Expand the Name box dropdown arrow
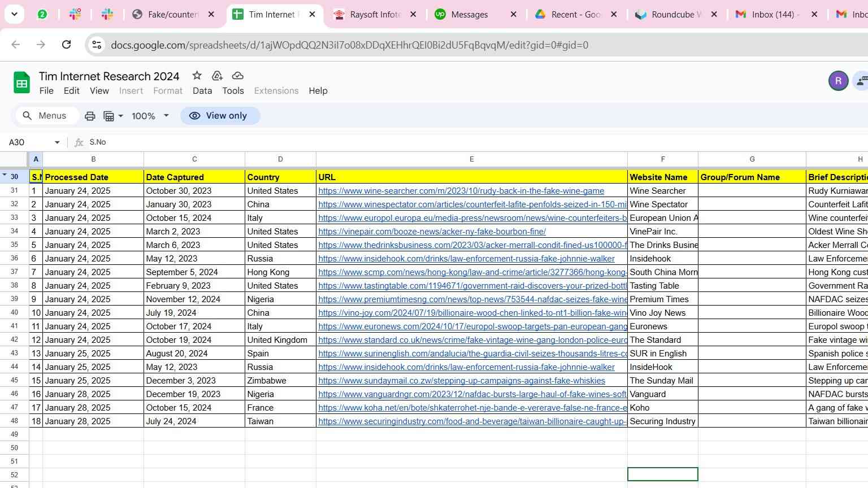The image size is (868, 488). 57,142
